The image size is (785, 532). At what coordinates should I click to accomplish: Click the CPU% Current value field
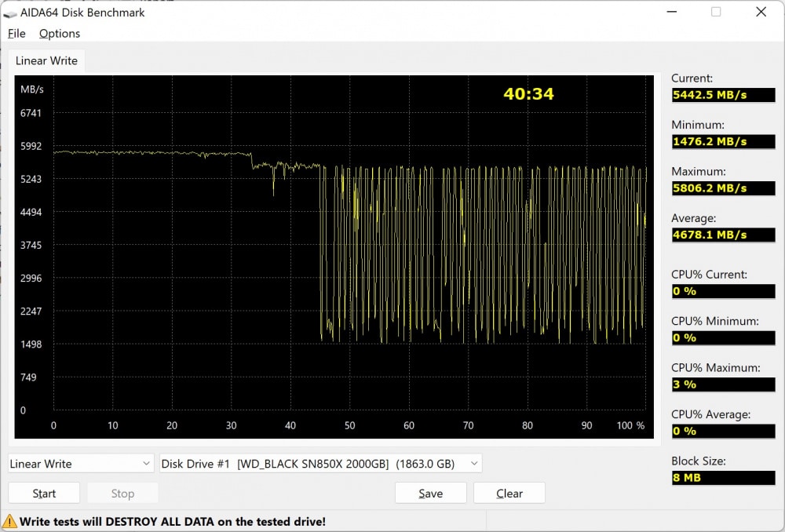click(x=724, y=291)
